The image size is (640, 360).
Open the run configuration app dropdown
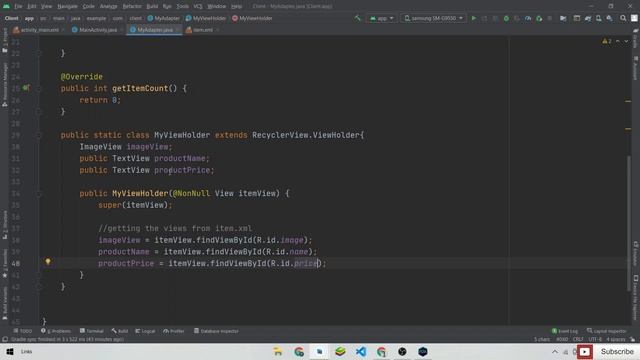(x=382, y=18)
